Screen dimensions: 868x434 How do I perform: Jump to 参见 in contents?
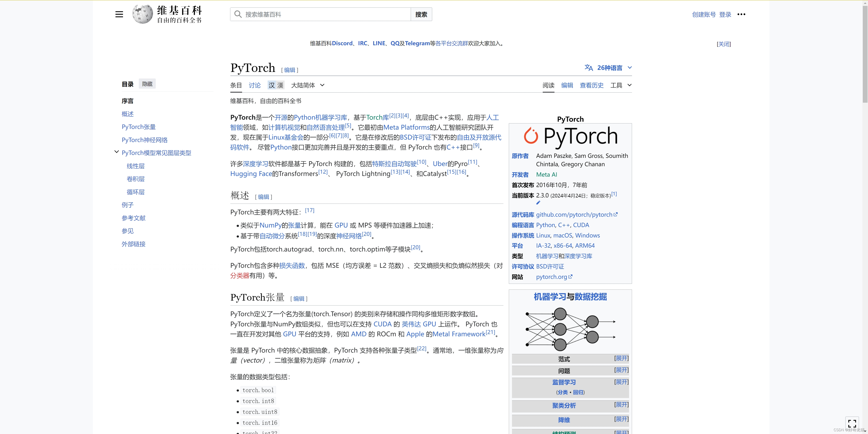128,231
